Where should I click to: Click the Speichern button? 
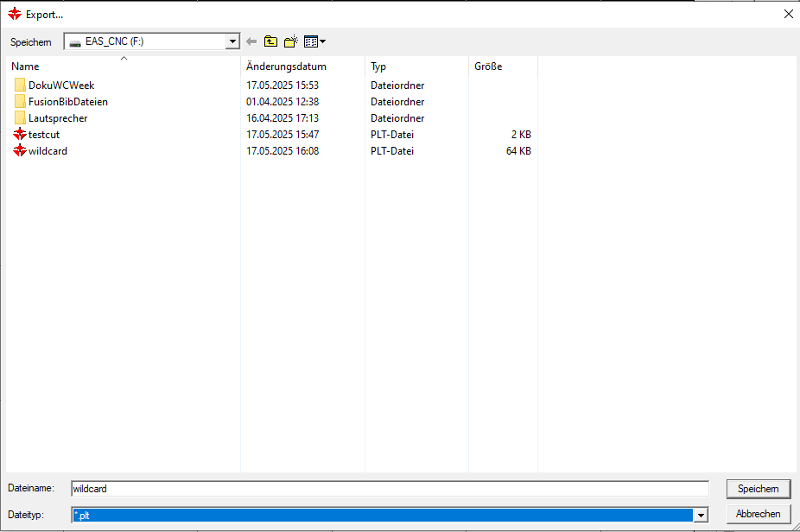tap(759, 489)
